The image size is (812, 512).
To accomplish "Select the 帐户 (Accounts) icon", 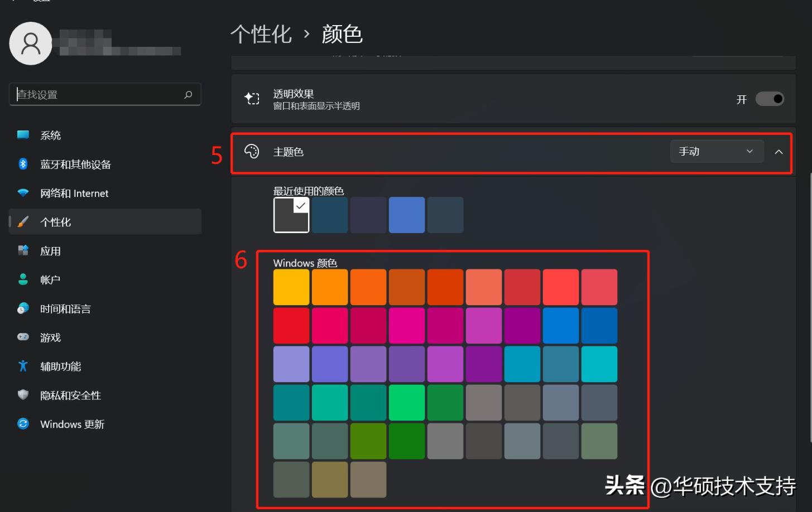I will coord(23,279).
